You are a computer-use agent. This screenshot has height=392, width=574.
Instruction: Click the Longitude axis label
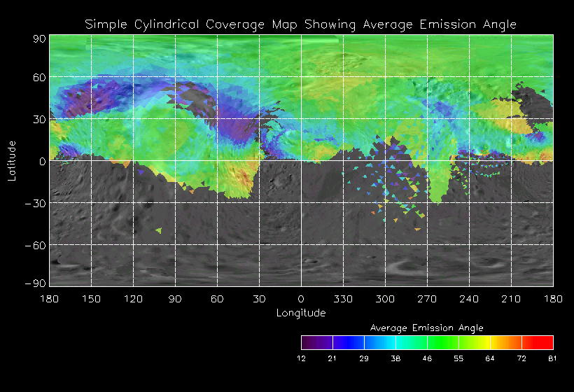(301, 313)
